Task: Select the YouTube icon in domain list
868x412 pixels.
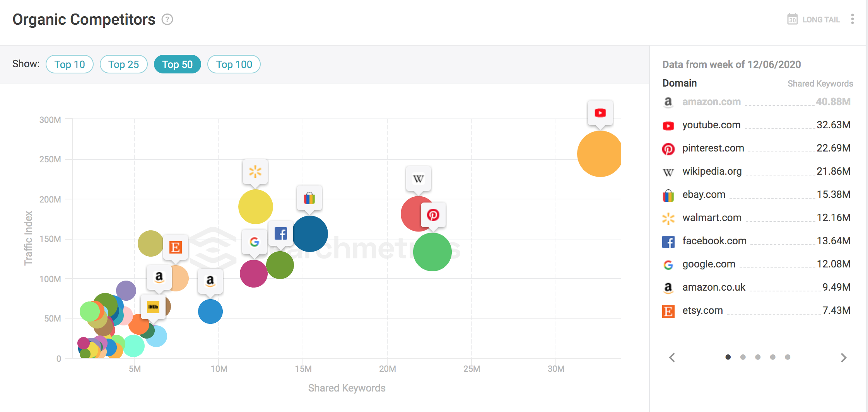Action: coord(668,126)
